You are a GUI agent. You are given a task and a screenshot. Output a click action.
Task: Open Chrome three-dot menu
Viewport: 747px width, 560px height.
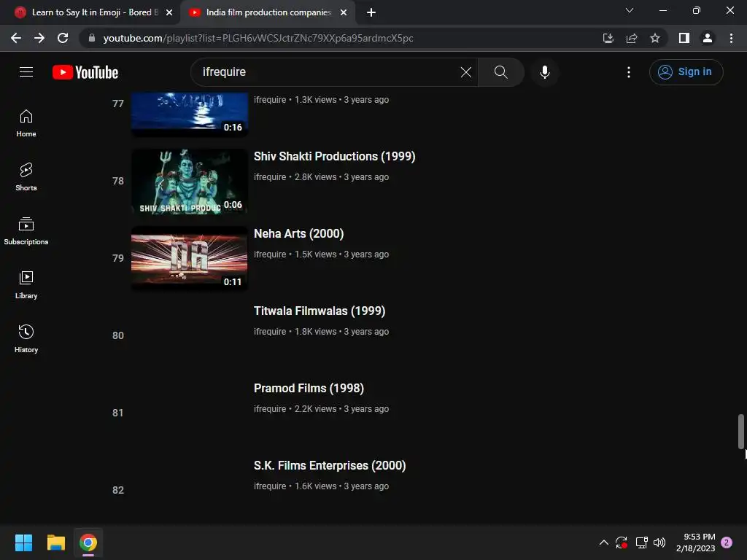[x=731, y=38]
